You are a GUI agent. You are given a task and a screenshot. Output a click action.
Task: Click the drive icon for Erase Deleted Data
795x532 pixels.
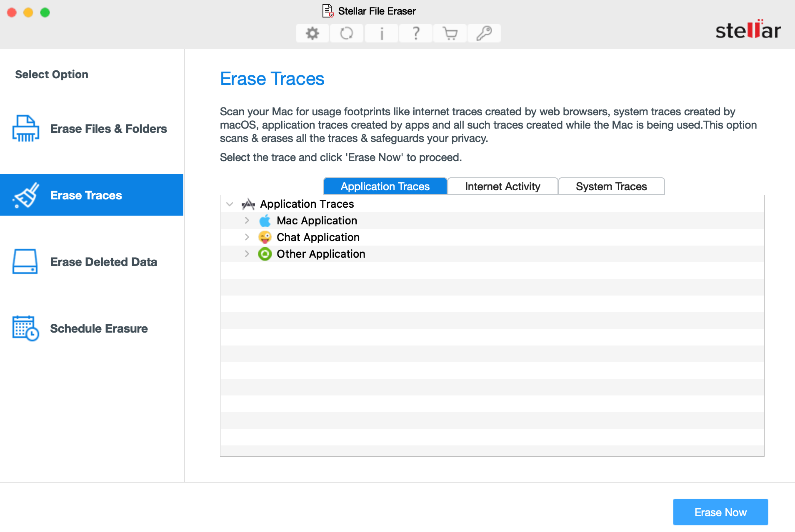point(25,261)
